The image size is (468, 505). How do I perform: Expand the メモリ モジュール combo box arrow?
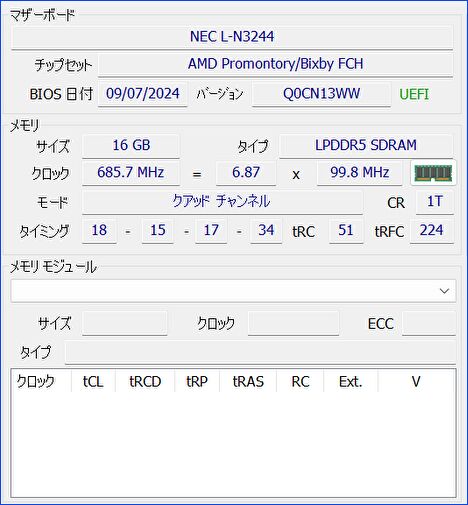click(x=444, y=291)
